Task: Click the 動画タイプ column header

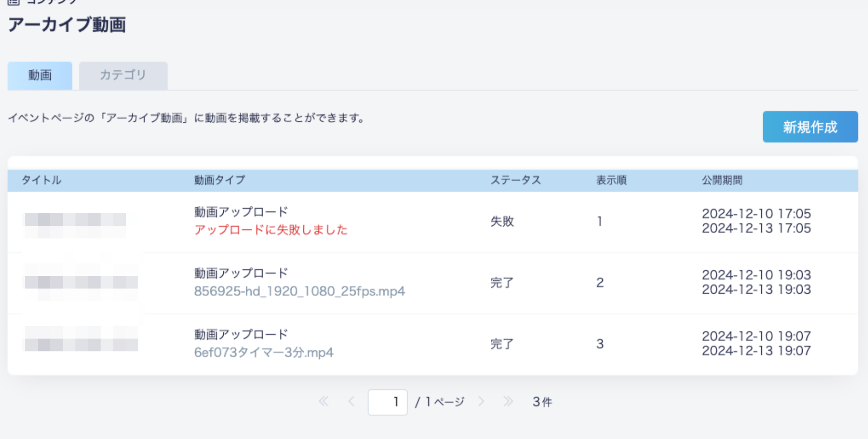Action: (x=220, y=180)
